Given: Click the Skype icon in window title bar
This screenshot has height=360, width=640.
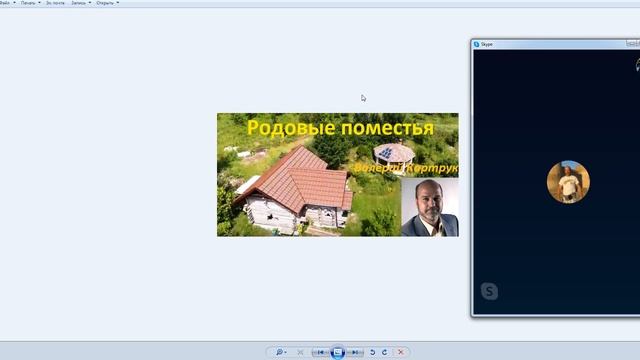Looking at the screenshot, I should click(476, 44).
